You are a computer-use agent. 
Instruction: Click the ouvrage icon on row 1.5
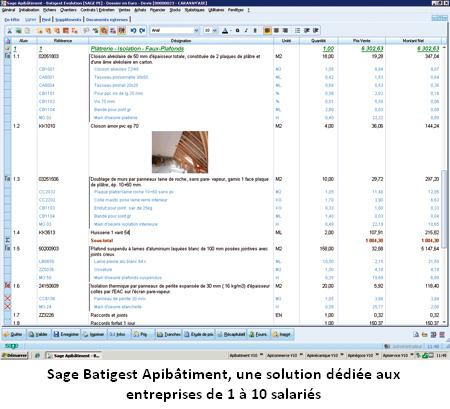click(x=7, y=248)
